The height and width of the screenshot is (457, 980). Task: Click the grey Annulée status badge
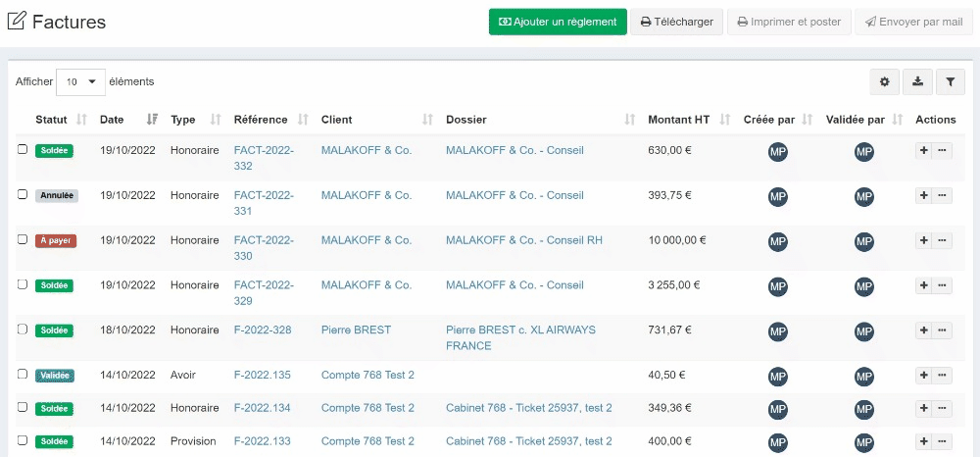(56, 196)
